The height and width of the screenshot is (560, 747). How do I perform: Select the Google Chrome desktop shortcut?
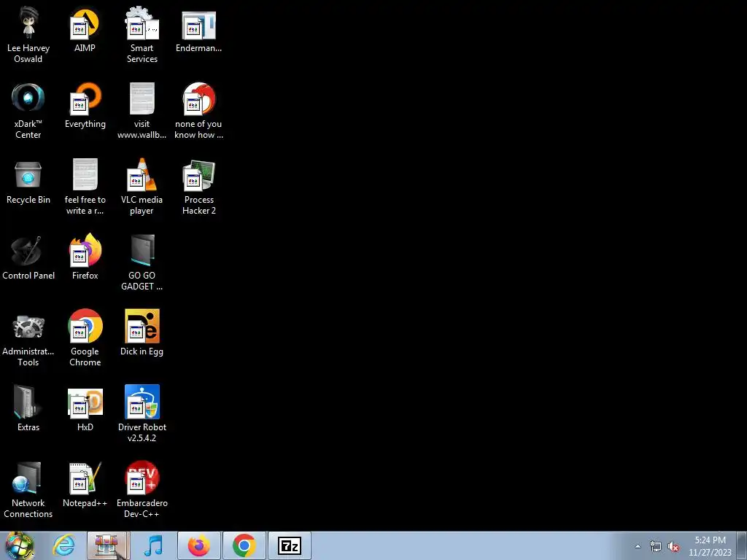(85, 338)
